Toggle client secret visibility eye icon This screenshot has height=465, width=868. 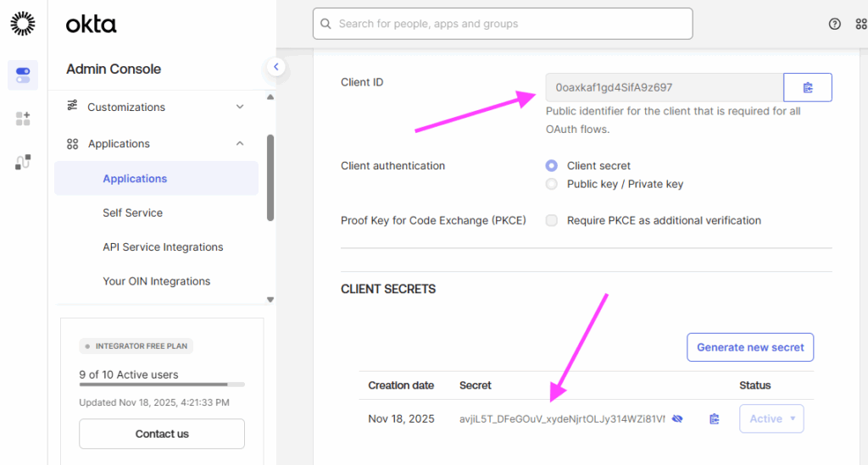[677, 418]
